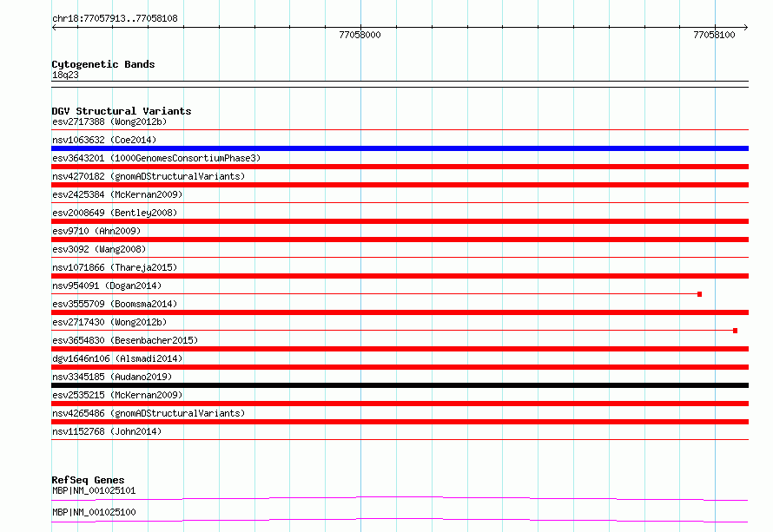Click the red end marker of nsv954091
The height and width of the screenshot is (532, 773).
coord(699,294)
